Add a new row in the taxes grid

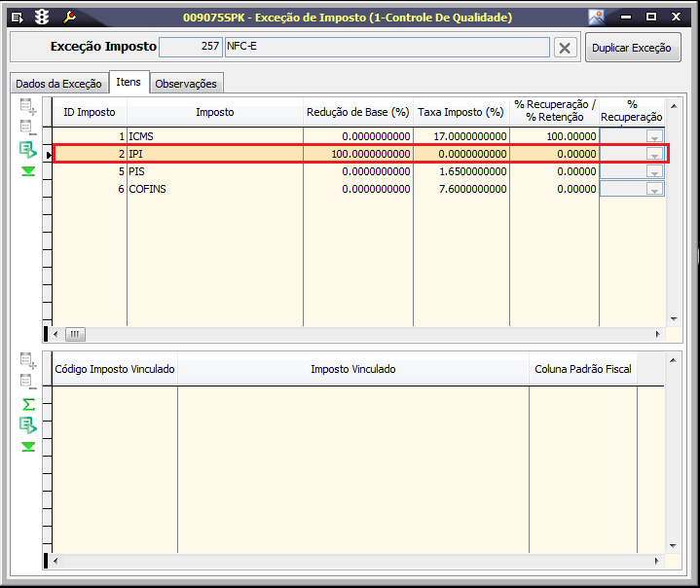point(28,107)
